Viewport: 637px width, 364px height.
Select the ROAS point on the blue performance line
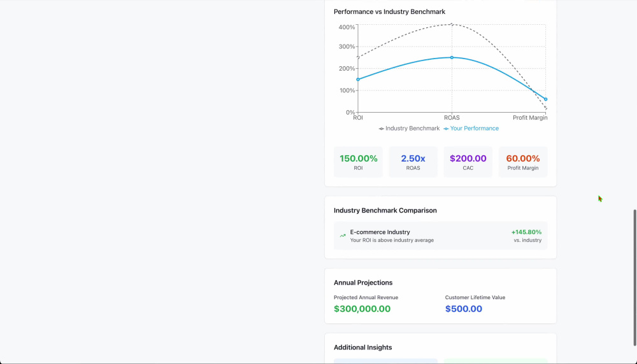tap(452, 58)
